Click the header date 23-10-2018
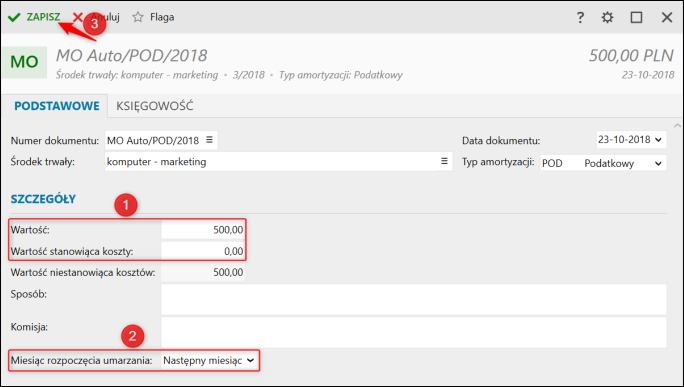The height and width of the screenshot is (387, 684). (x=648, y=75)
